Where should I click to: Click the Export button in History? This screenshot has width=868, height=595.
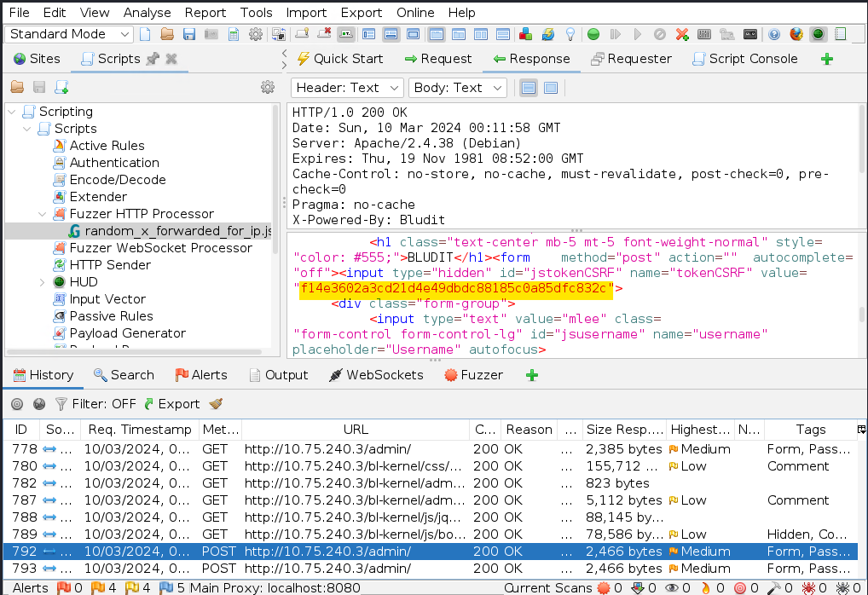171,404
